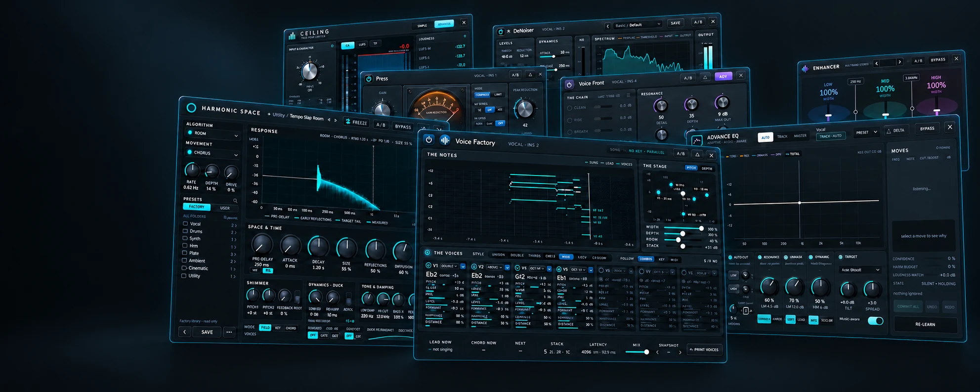Go to next snapshot in Voice Factory

680,352
